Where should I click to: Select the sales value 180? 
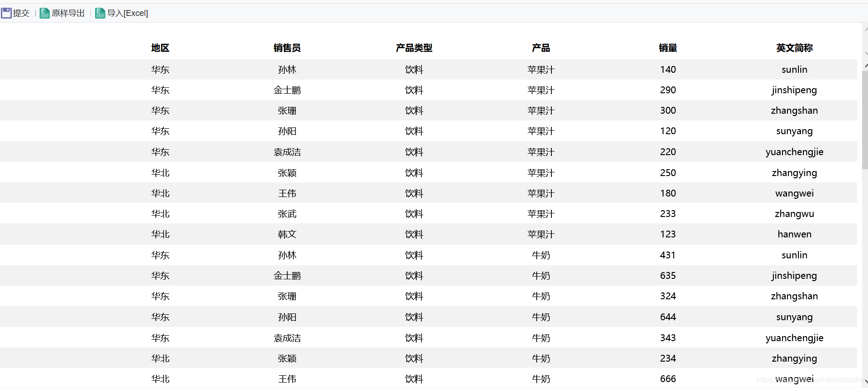668,193
